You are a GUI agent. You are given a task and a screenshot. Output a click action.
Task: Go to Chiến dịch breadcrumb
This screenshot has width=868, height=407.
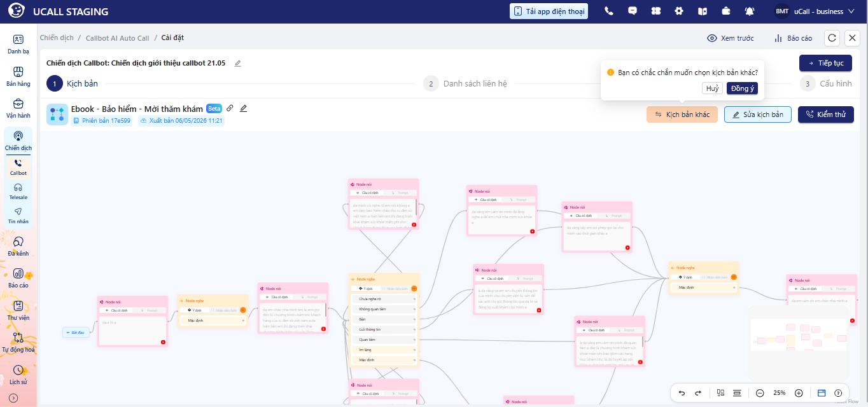(57, 38)
